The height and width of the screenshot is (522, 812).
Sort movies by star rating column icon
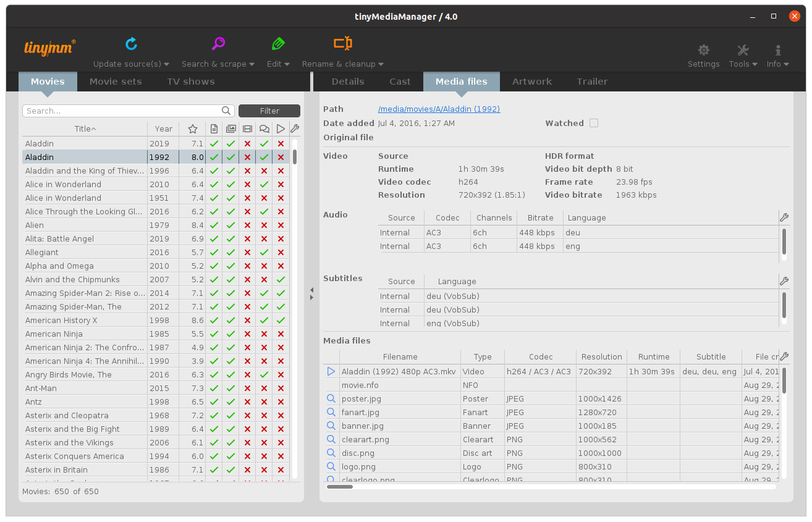193,129
